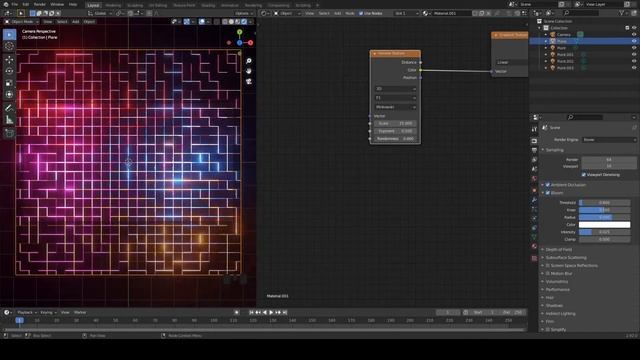Image resolution: width=640 pixels, height=360 pixels.
Task: Activate the Scale tool
Action: [x=9, y=83]
